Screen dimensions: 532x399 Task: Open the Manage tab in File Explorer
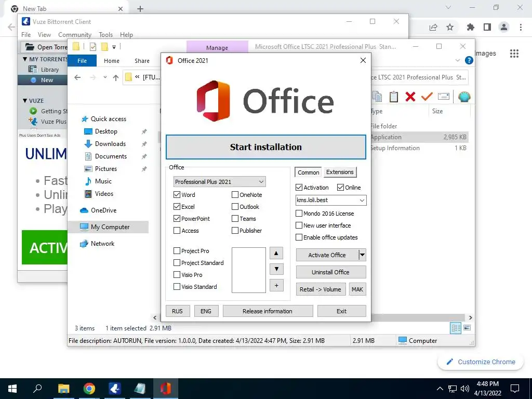[217, 47]
